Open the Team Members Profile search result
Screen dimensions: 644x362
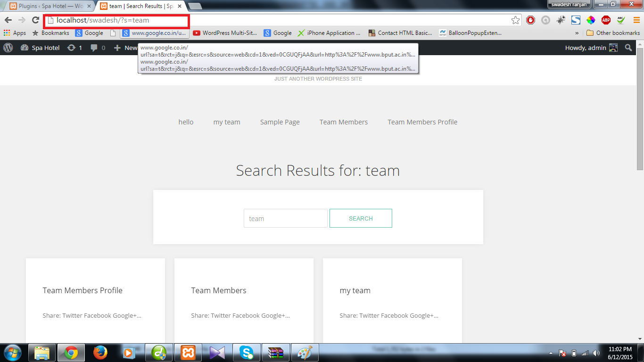(x=83, y=290)
